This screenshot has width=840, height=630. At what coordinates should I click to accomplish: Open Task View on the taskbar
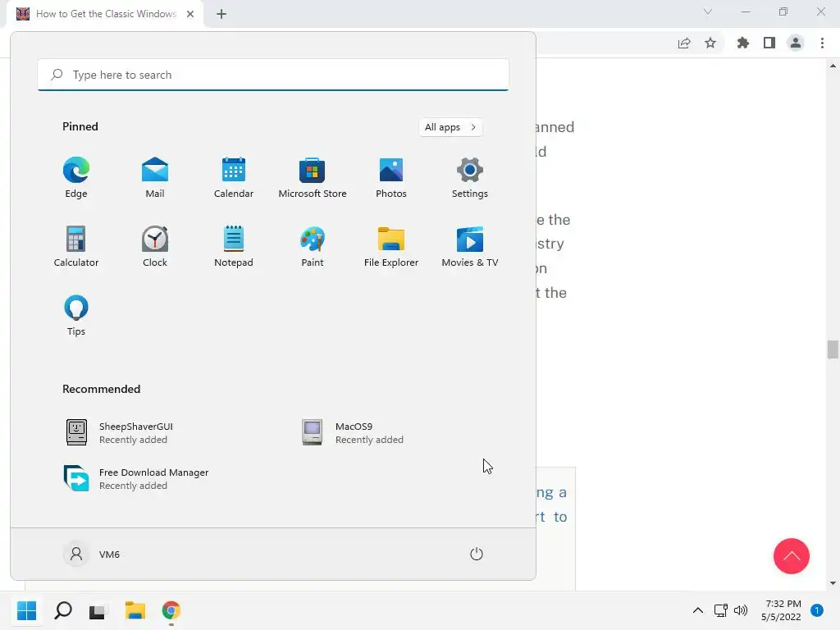click(x=98, y=610)
